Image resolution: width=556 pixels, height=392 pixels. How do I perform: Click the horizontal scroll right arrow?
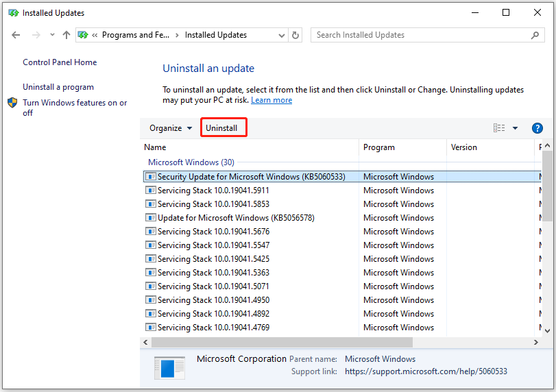tap(536, 343)
